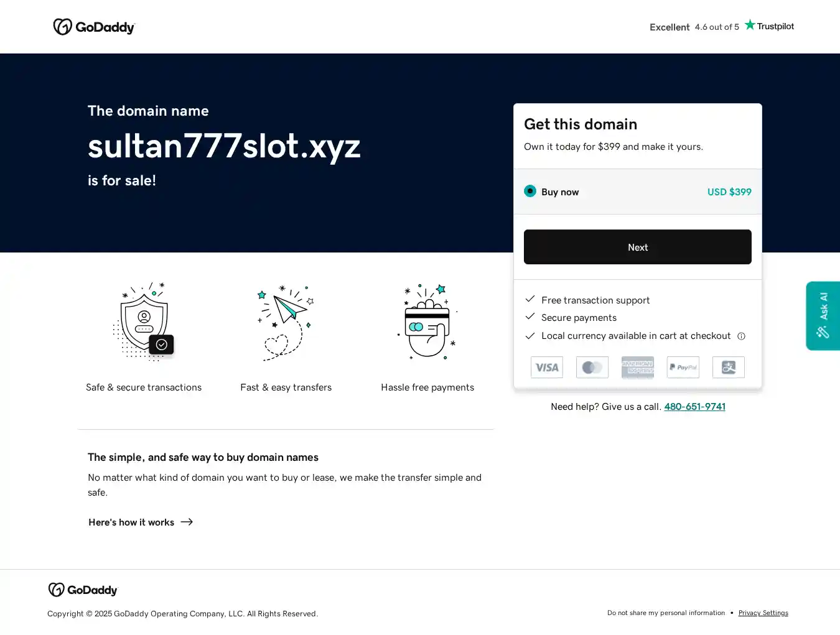The width and height of the screenshot is (840, 635).
Task: Click the GoDaddy logo in the header
Action: [x=94, y=27]
